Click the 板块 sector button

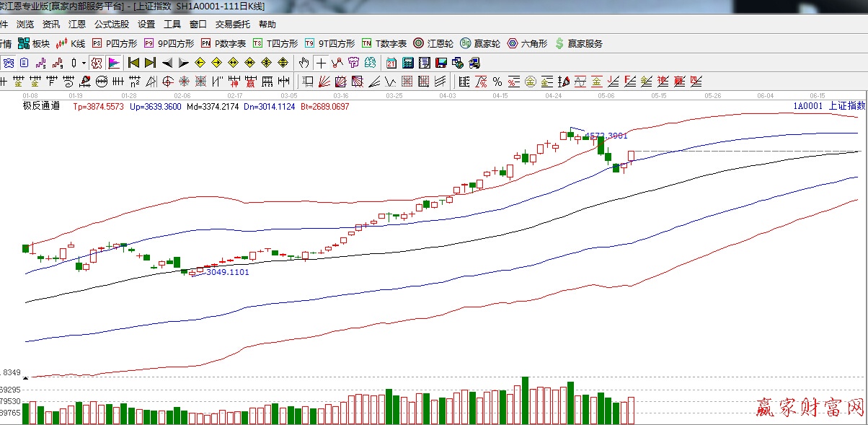(35, 44)
